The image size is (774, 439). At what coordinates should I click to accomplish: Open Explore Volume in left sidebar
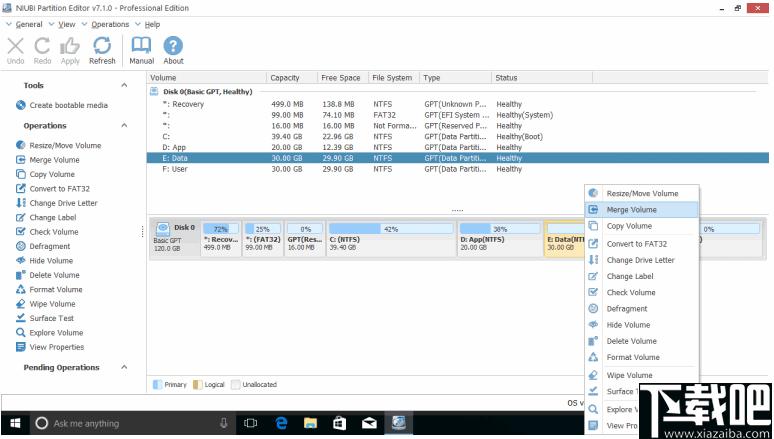coord(50,332)
